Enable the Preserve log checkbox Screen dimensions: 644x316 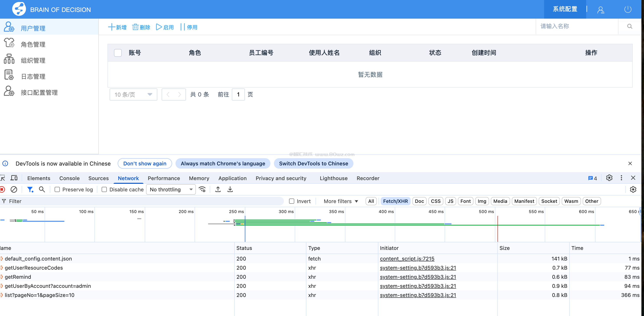pyautogui.click(x=57, y=189)
